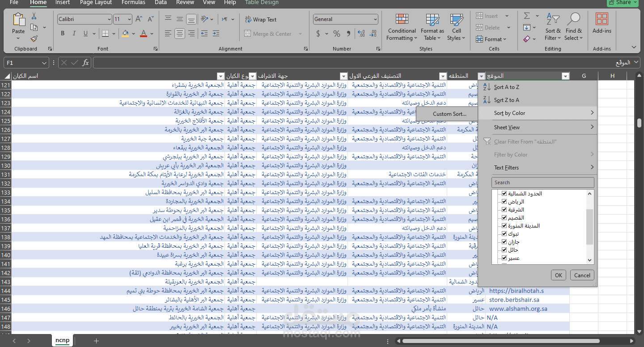Uncheck القصيم in filter list

[x=504, y=218]
